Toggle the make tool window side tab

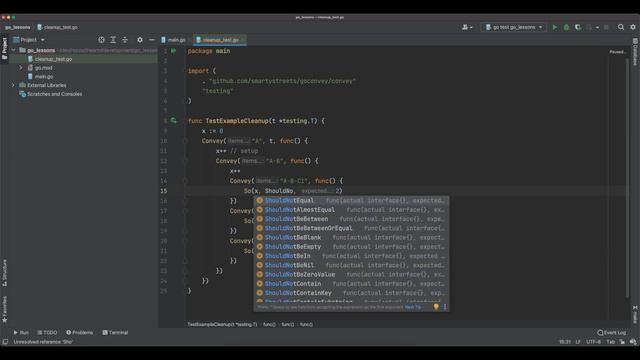635,314
